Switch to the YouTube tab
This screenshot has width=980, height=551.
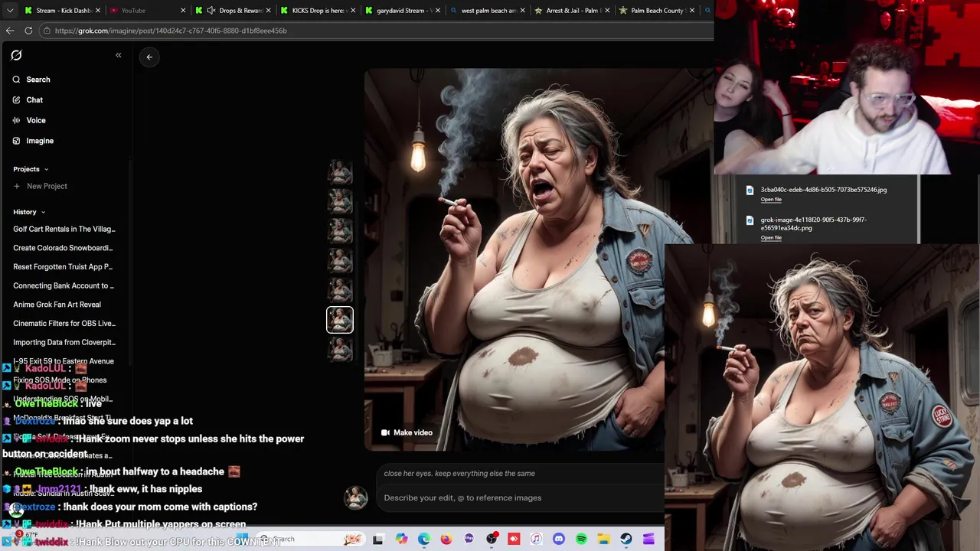pyautogui.click(x=145, y=11)
